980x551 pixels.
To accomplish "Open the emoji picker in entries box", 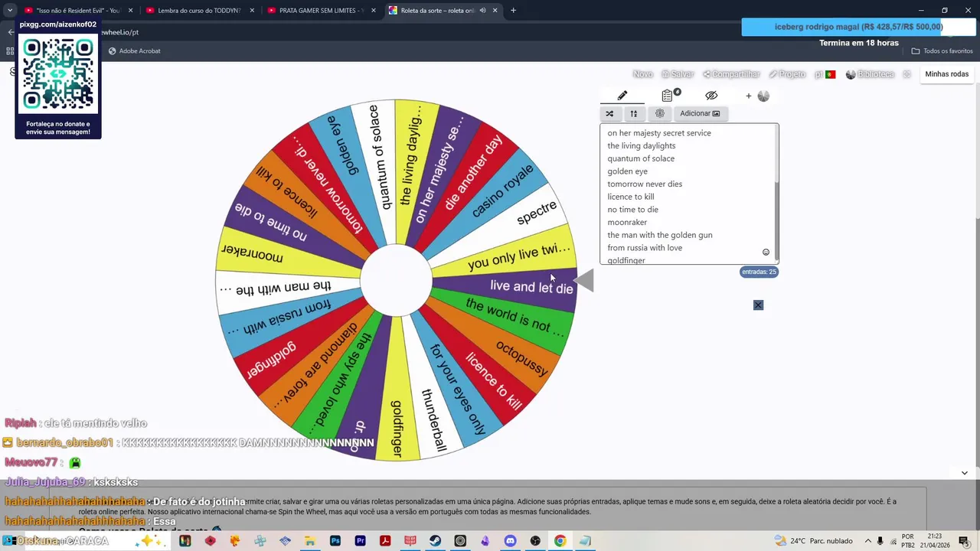I will point(766,253).
